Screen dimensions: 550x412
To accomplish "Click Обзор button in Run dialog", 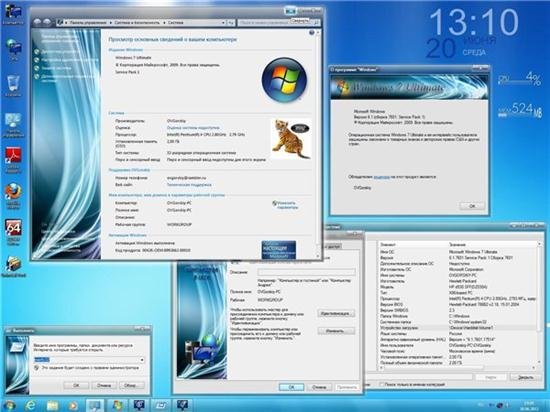I will point(132,385).
